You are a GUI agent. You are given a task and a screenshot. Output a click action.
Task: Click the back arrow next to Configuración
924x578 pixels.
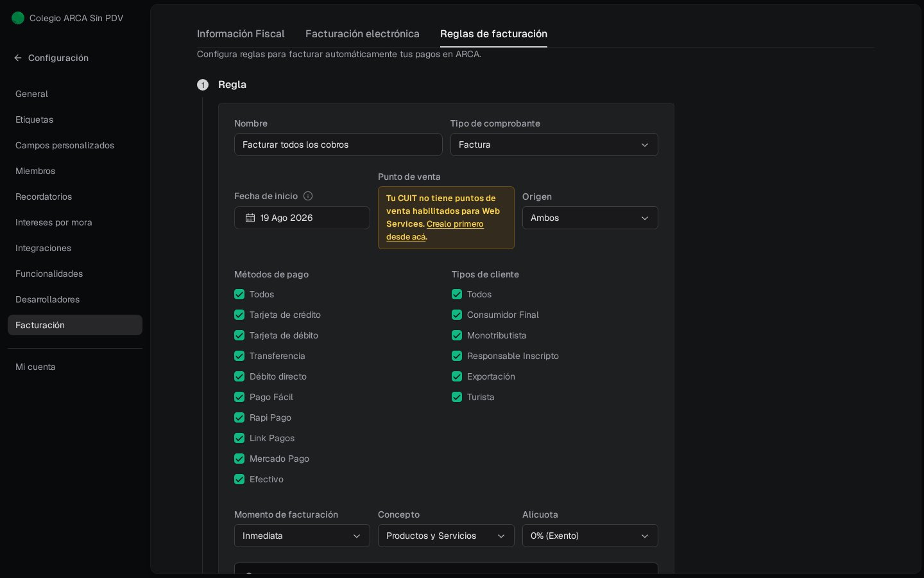[x=18, y=58]
